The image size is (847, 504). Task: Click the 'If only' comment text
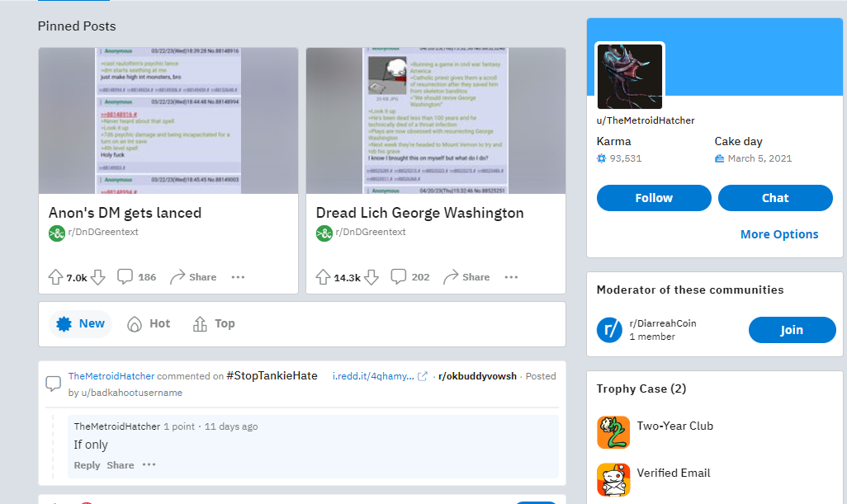pos(91,445)
